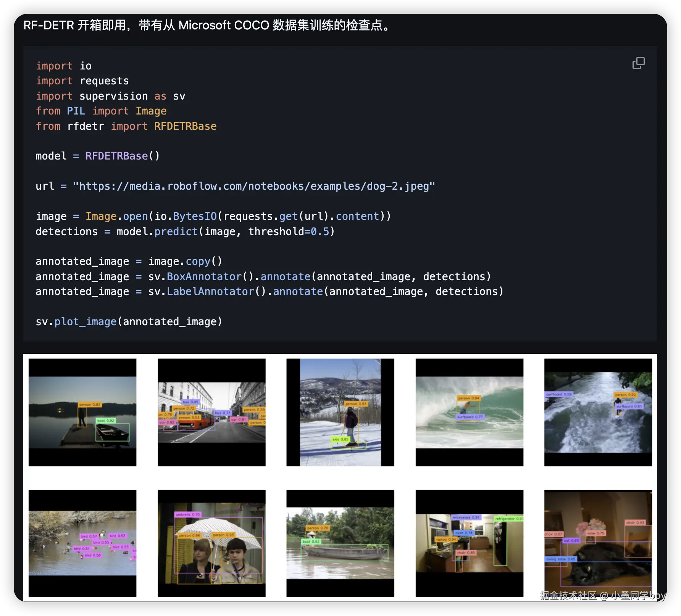681x616 pixels.
Task: Click the sv.BoxAnnotator annotate line
Action: coord(263,277)
